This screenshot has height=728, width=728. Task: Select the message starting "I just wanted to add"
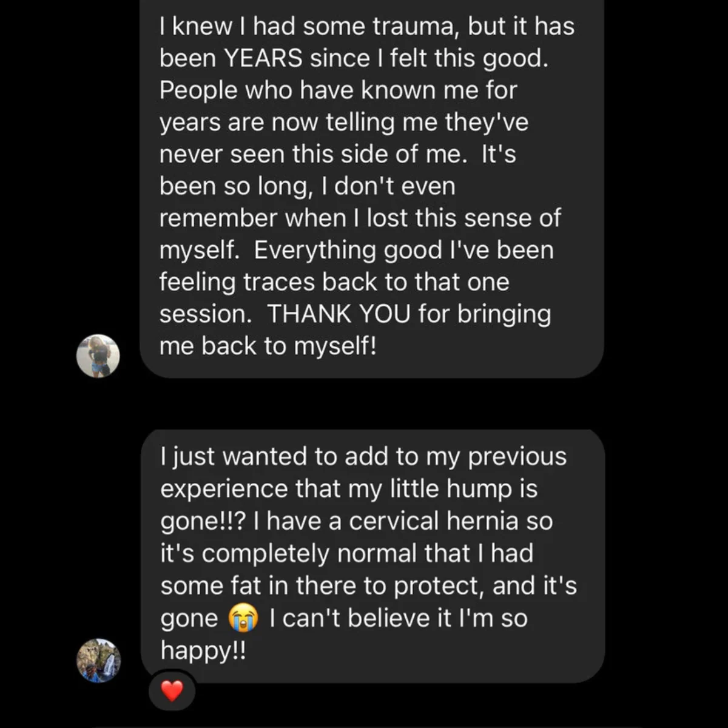[x=372, y=553]
